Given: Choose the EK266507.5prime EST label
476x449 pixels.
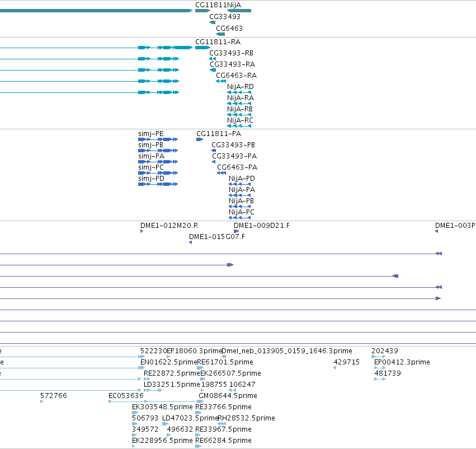Looking at the screenshot, I should click(x=230, y=373).
